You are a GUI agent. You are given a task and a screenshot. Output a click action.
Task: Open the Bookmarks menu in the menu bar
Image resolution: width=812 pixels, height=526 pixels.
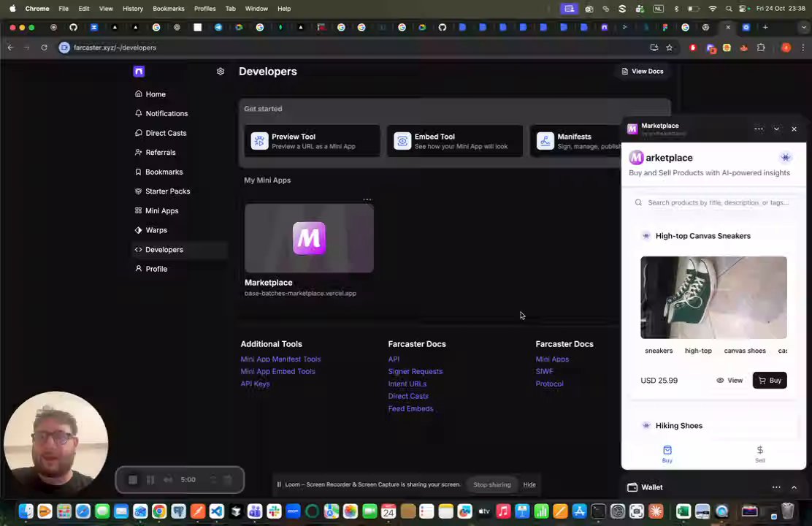[x=168, y=9]
